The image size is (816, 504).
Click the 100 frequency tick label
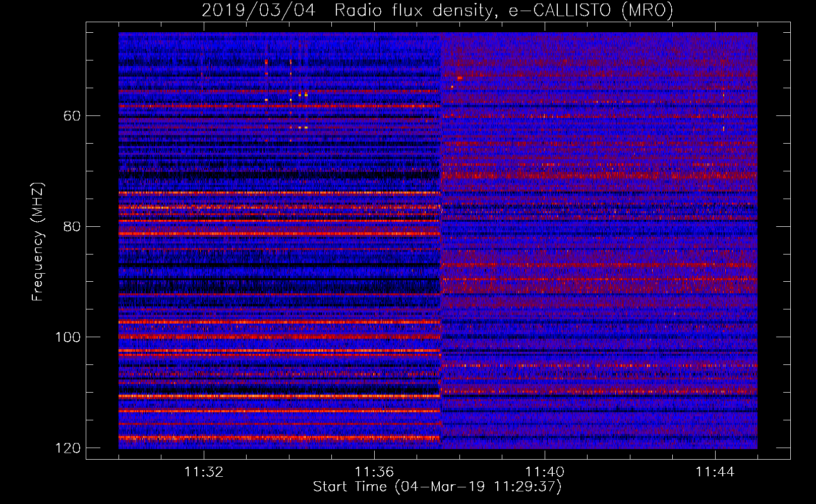point(68,337)
